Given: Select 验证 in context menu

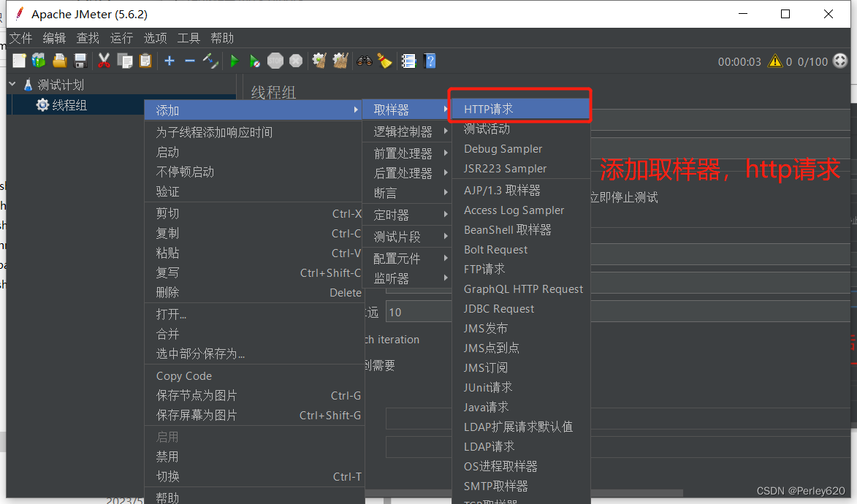Looking at the screenshot, I should [254, 191].
